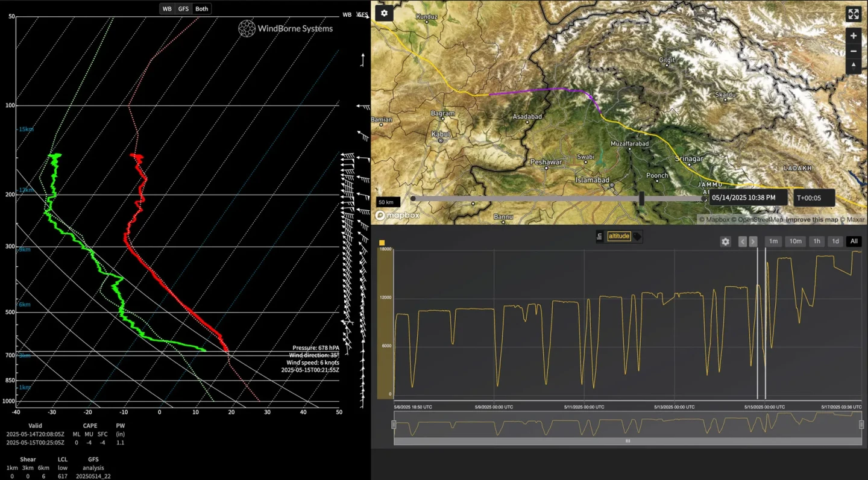Toggle the altitude series label
Viewport: 868px width, 480px height.
click(618, 236)
